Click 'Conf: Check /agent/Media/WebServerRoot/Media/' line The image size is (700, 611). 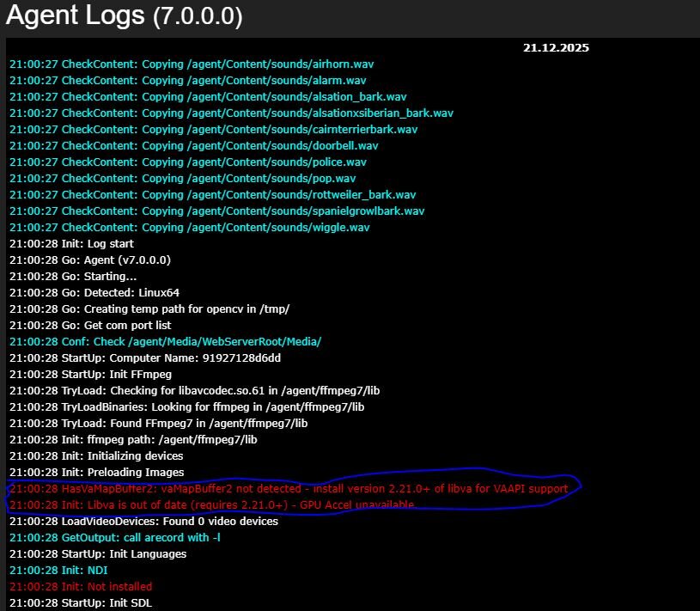pos(165,342)
